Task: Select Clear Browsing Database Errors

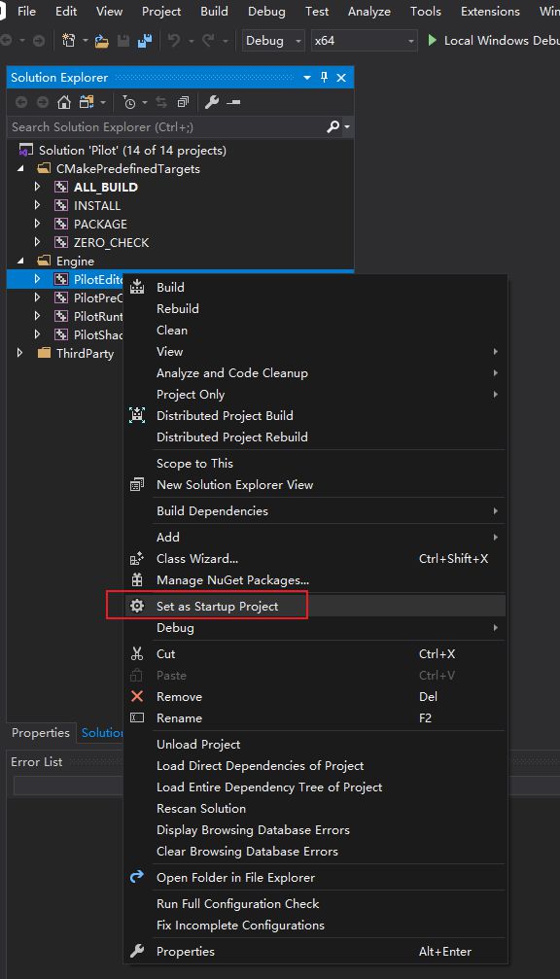Action: [247, 851]
